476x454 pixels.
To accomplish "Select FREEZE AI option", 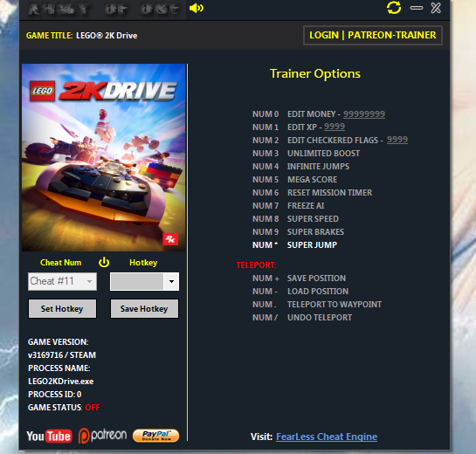I will (306, 205).
